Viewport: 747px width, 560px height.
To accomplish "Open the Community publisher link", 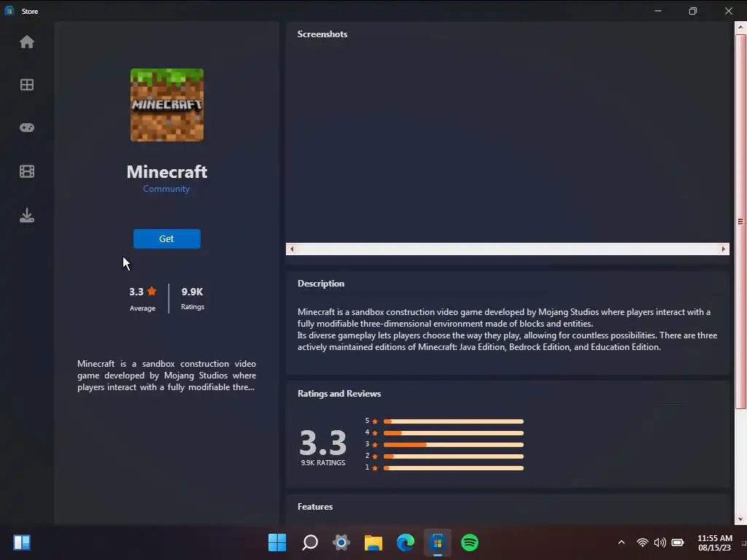I will click(166, 189).
